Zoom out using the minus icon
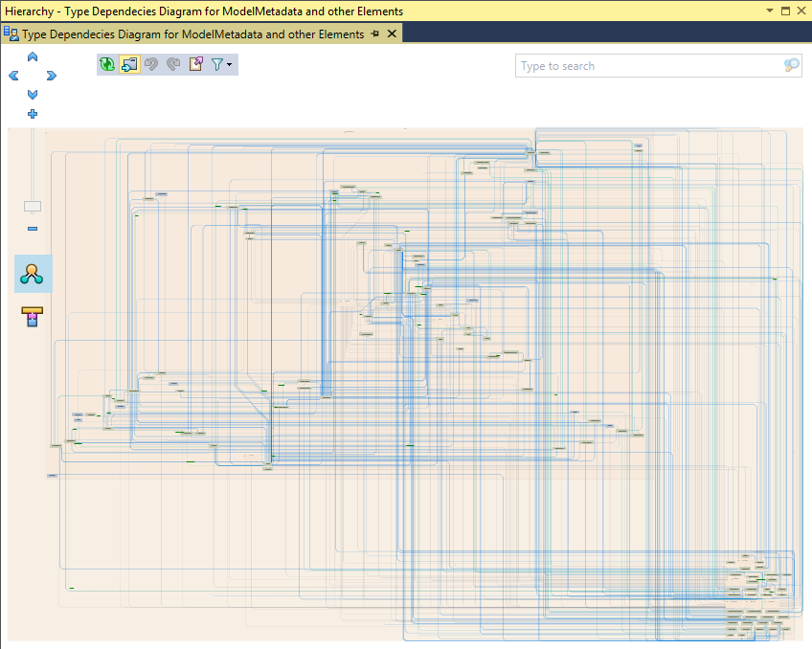The width and height of the screenshot is (812, 649). (33, 228)
